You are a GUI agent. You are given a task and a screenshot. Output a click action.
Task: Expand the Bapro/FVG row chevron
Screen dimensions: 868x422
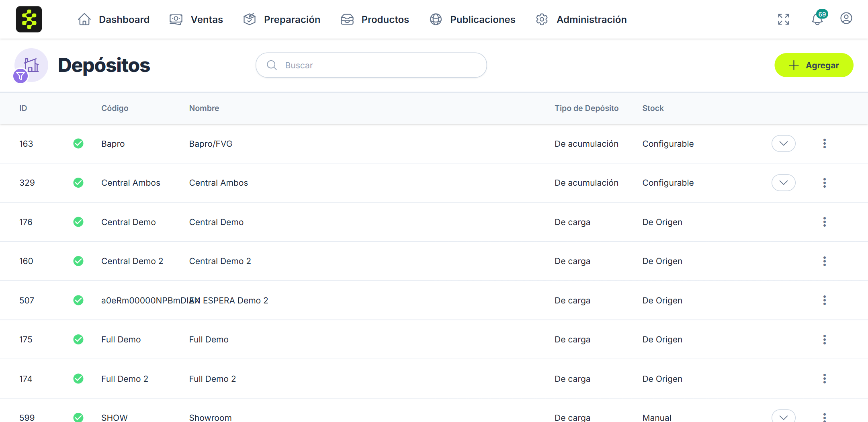pyautogui.click(x=784, y=143)
